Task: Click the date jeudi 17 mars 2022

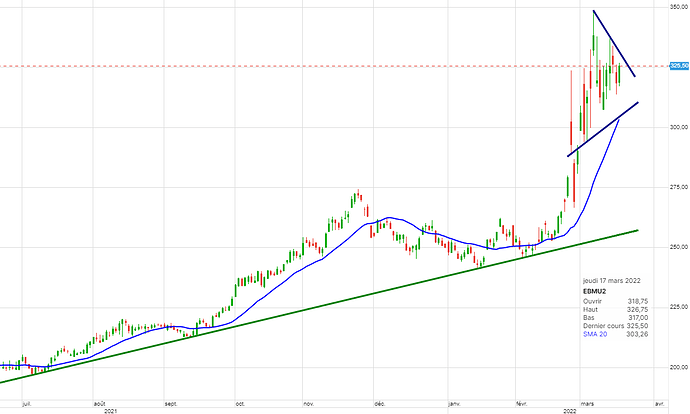Action: (612, 281)
